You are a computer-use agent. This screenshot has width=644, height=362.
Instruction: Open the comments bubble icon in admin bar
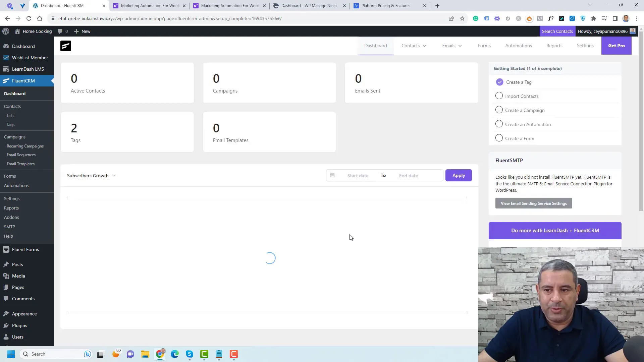[60, 31]
